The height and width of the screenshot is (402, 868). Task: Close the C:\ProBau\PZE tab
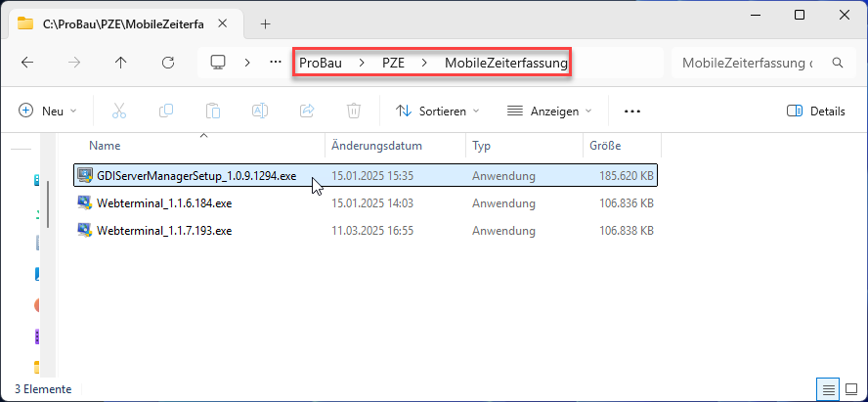(223, 23)
